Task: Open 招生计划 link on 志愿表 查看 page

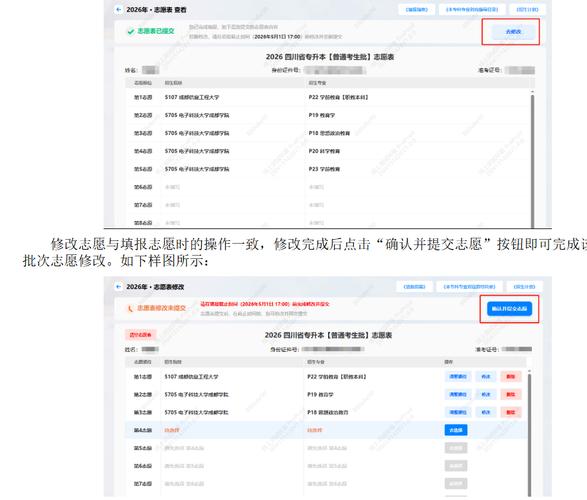Action: click(527, 10)
